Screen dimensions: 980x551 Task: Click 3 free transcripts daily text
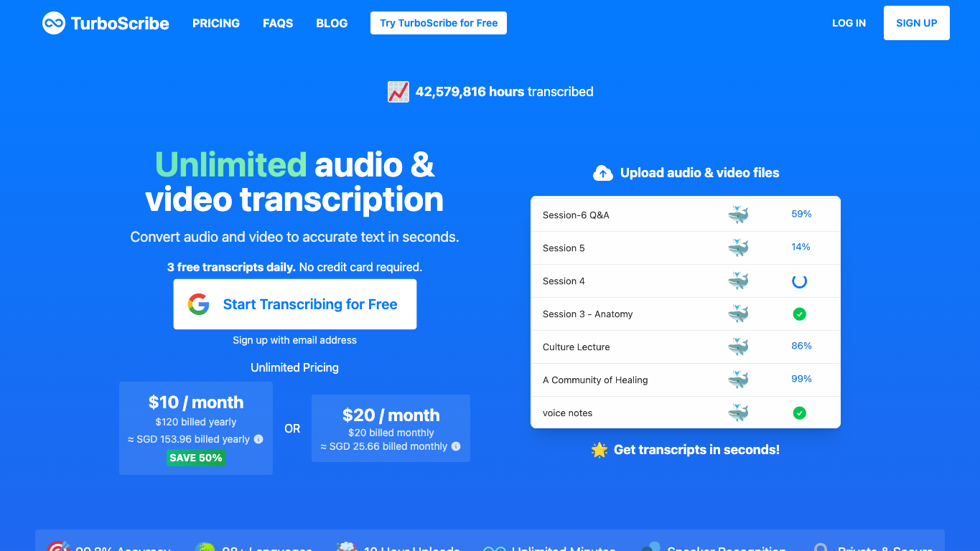point(231,267)
